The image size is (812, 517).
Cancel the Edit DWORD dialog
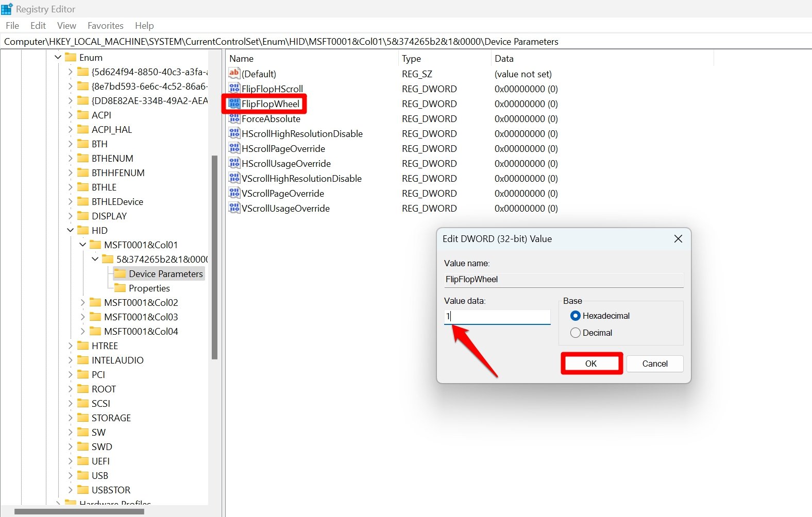[x=655, y=364]
